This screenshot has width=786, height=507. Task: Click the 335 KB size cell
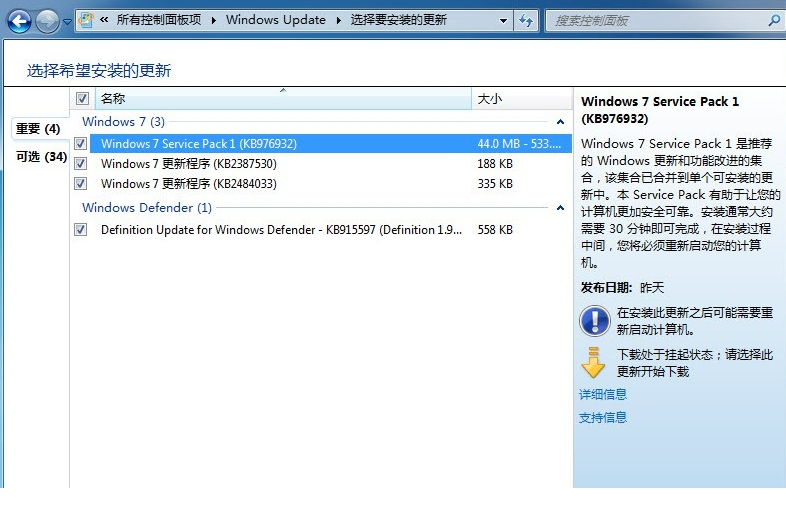495,184
